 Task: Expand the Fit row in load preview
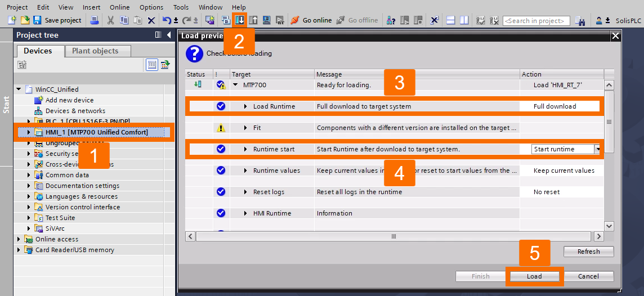245,128
